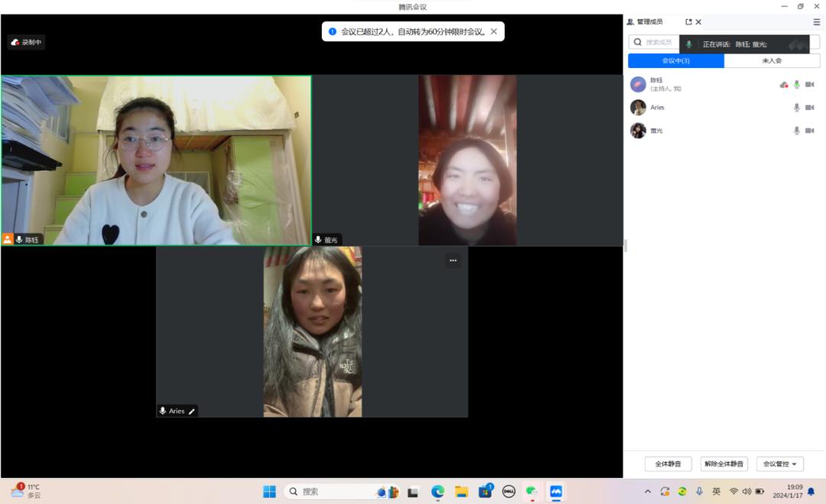Click the edit pencil next to Aries name
The height and width of the screenshot is (504, 826).
[192, 411]
